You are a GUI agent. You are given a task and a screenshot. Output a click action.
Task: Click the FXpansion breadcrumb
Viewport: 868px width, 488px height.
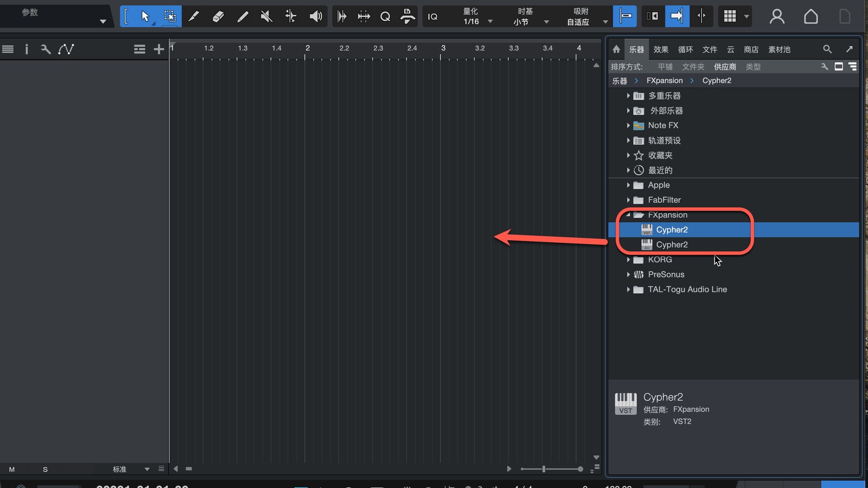[x=665, y=80]
